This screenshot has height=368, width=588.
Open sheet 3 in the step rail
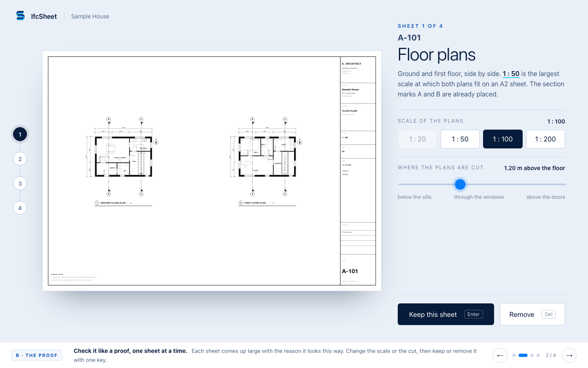coord(20,184)
